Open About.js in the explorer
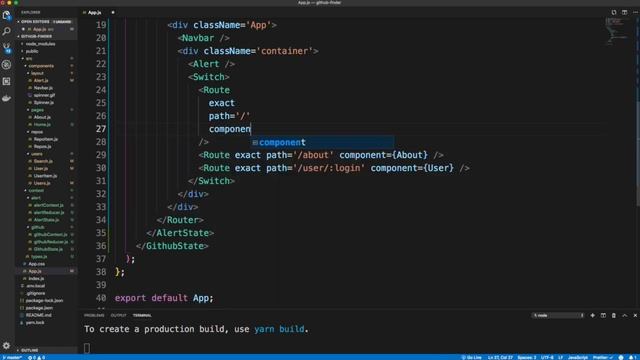Viewport: 640px width, 360px height. 42,117
